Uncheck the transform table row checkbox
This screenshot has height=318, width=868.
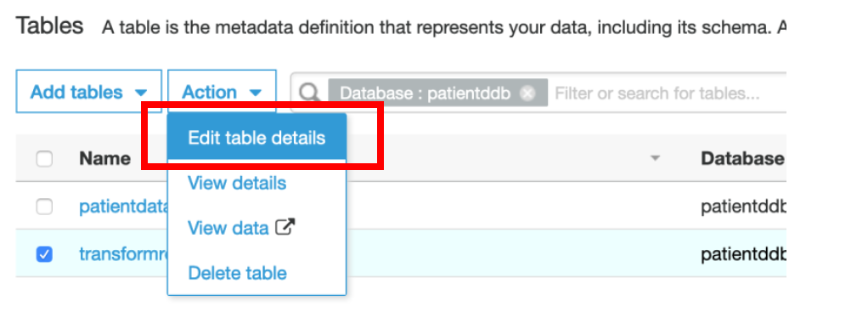click(44, 254)
